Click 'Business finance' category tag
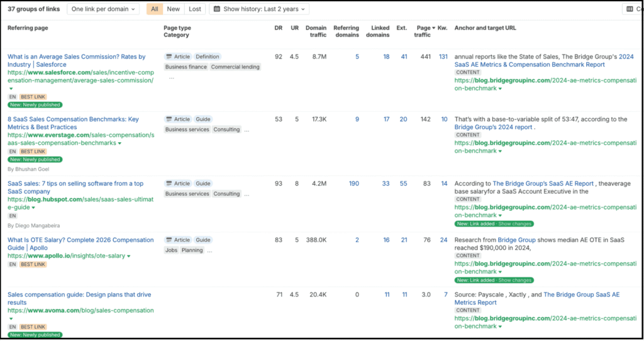The image size is (644, 341). pos(186,67)
